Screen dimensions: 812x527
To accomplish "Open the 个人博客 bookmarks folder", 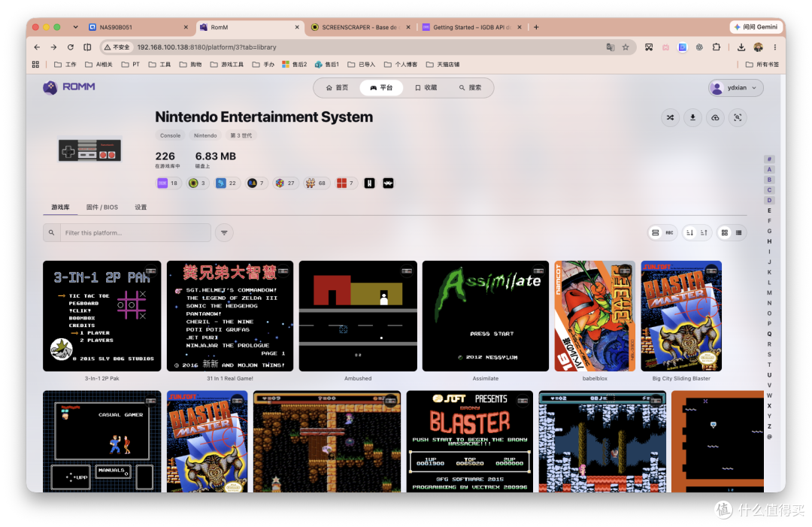I will [401, 65].
